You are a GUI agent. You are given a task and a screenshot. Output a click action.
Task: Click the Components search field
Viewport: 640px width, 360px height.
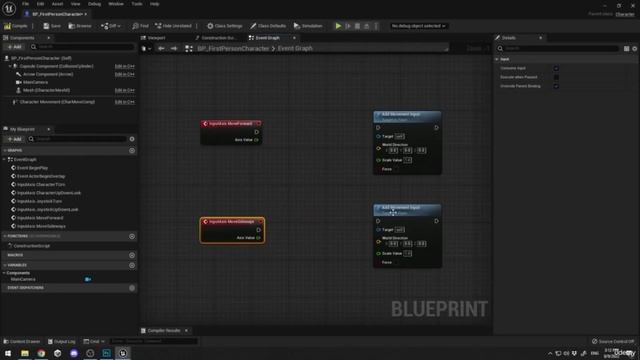tap(82, 47)
